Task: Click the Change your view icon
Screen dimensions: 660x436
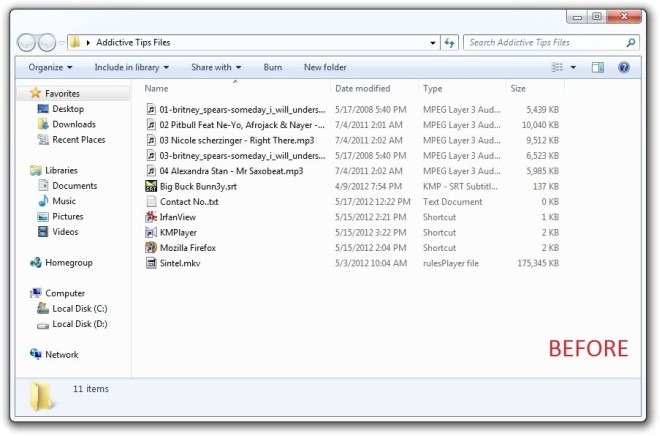Action: [557, 67]
